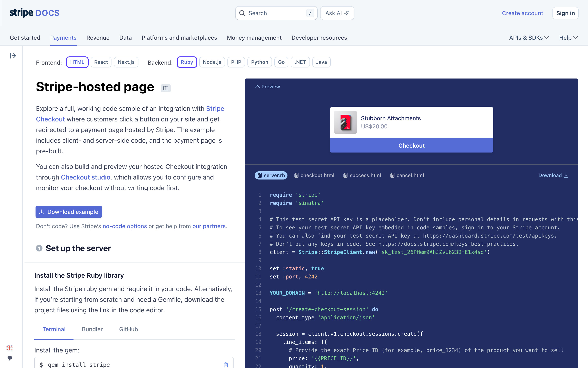Open Revenue nav item

coord(98,38)
